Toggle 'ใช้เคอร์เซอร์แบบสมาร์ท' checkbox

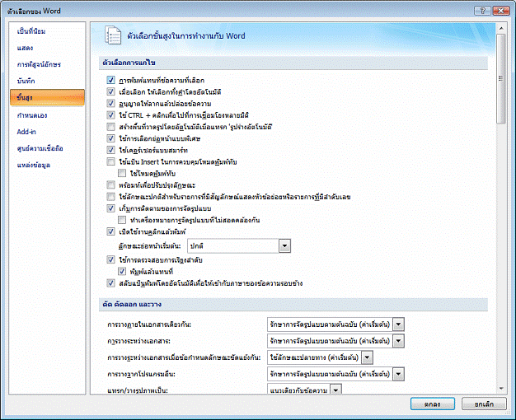click(x=111, y=150)
